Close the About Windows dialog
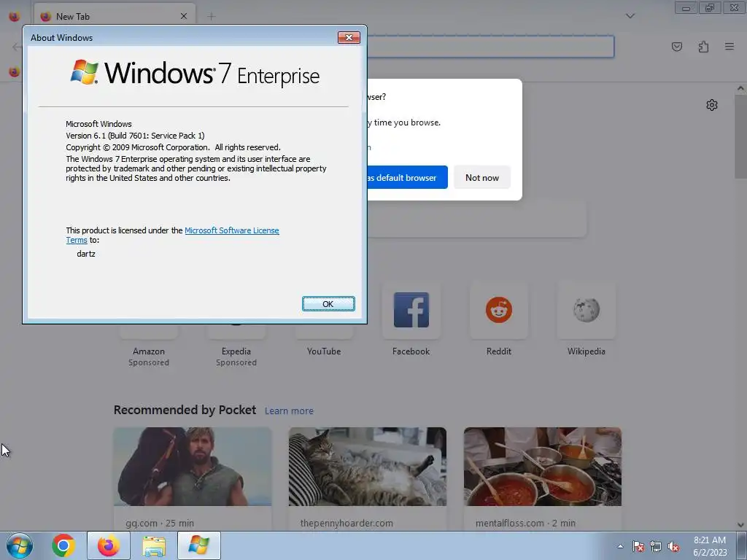 coord(349,38)
